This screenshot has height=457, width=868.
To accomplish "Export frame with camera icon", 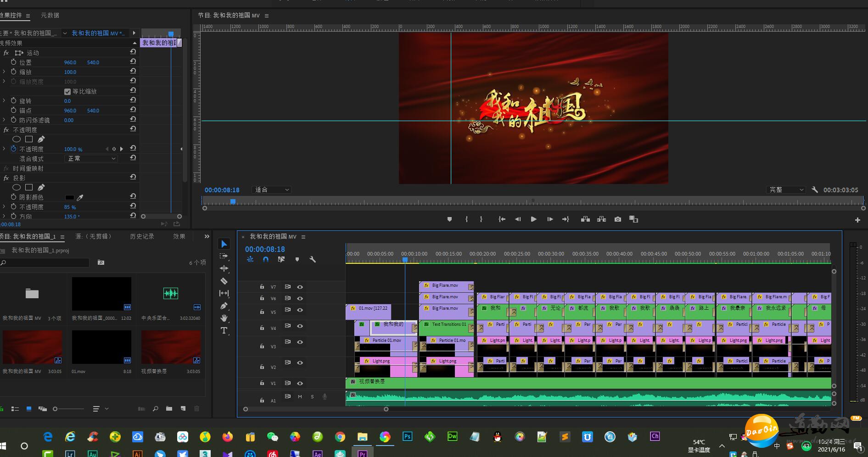I will (618, 219).
